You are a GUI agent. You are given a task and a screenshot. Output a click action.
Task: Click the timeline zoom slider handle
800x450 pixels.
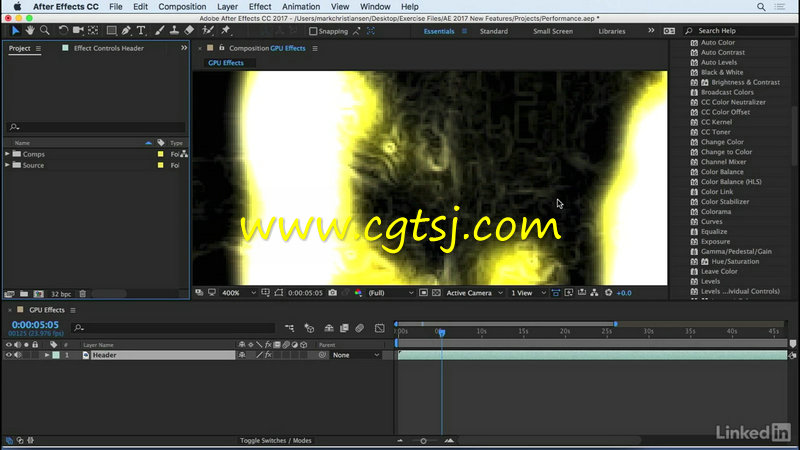coord(423,441)
